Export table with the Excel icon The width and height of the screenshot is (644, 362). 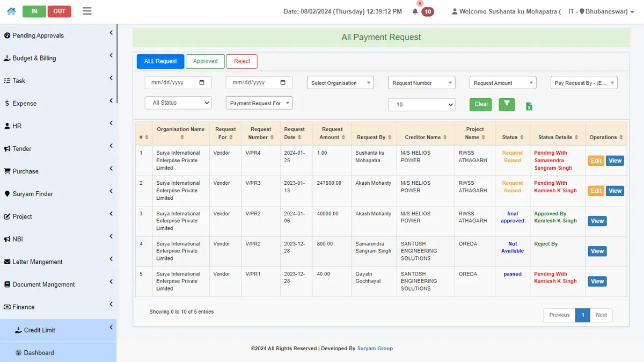pyautogui.click(x=529, y=106)
